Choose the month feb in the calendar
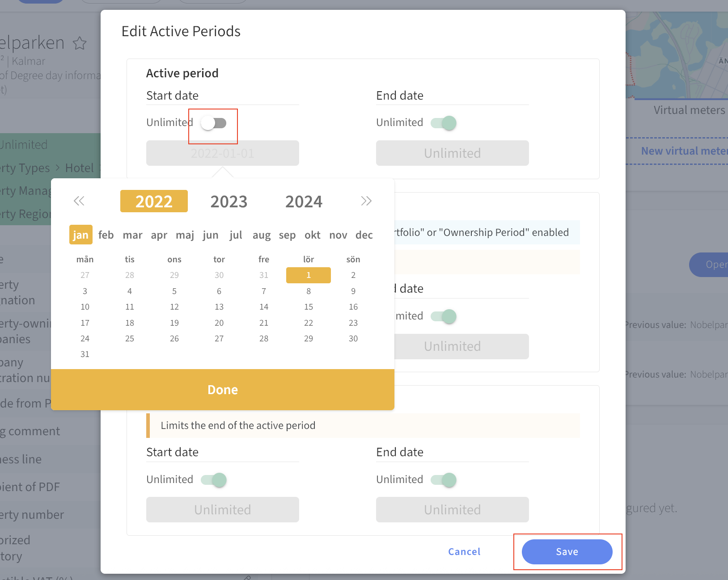The width and height of the screenshot is (728, 580). pyautogui.click(x=106, y=235)
